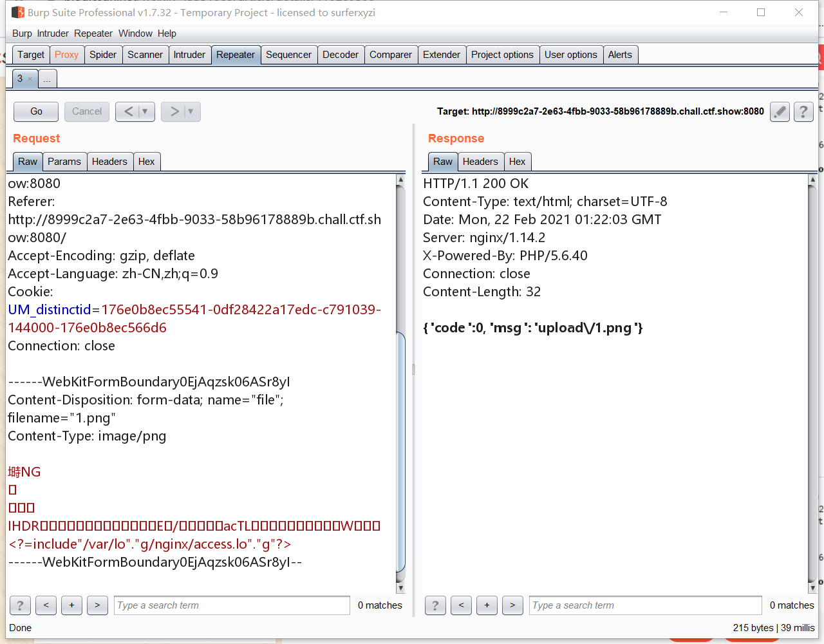824x644 pixels.
Task: Switch to the Scanner tab
Action: (x=145, y=55)
